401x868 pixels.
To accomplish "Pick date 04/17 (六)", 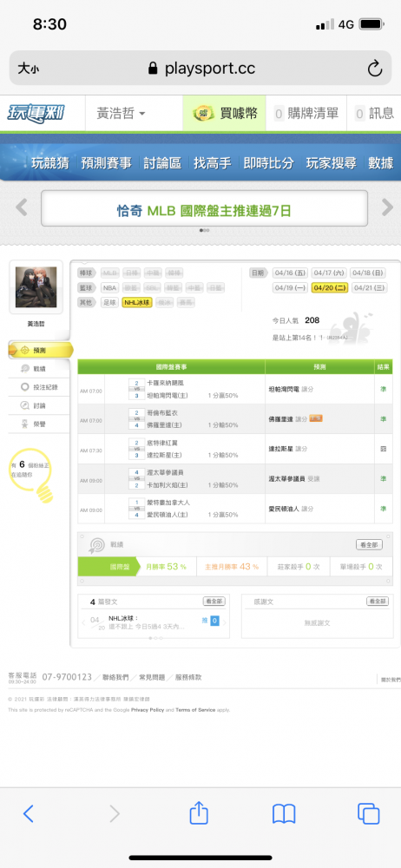I will click(328, 273).
